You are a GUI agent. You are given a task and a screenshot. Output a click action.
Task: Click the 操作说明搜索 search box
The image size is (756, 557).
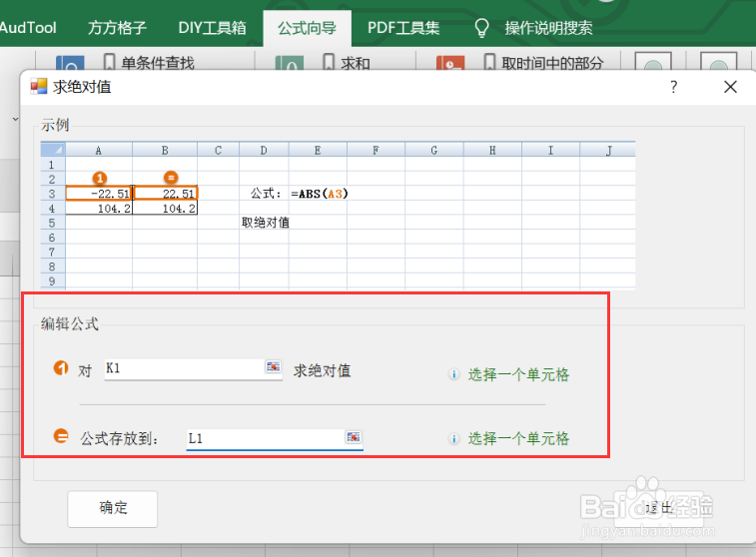[548, 28]
